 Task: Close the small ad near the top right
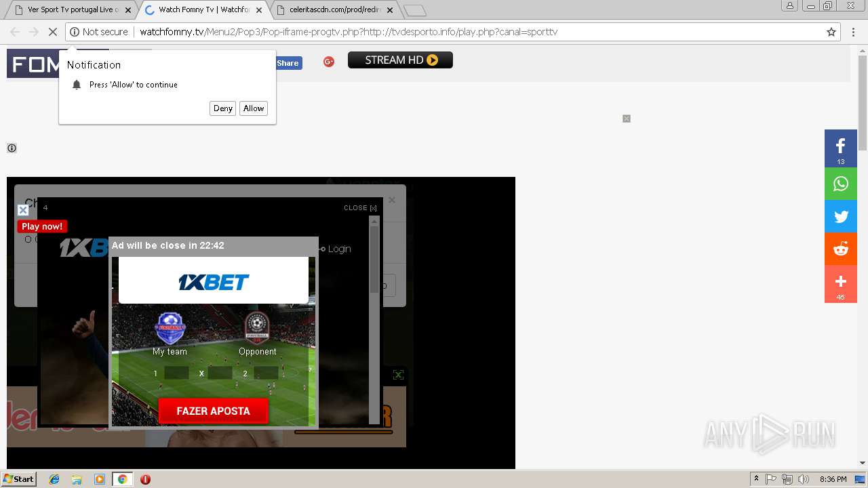[627, 119]
